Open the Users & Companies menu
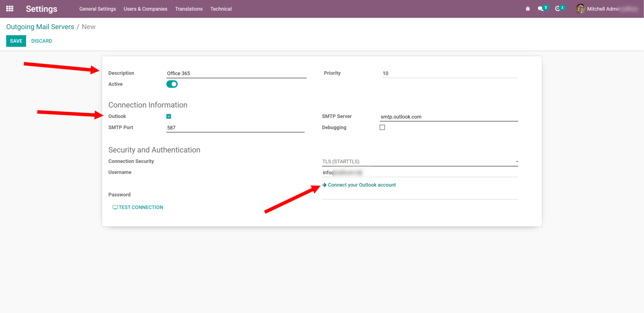 pyautogui.click(x=145, y=9)
